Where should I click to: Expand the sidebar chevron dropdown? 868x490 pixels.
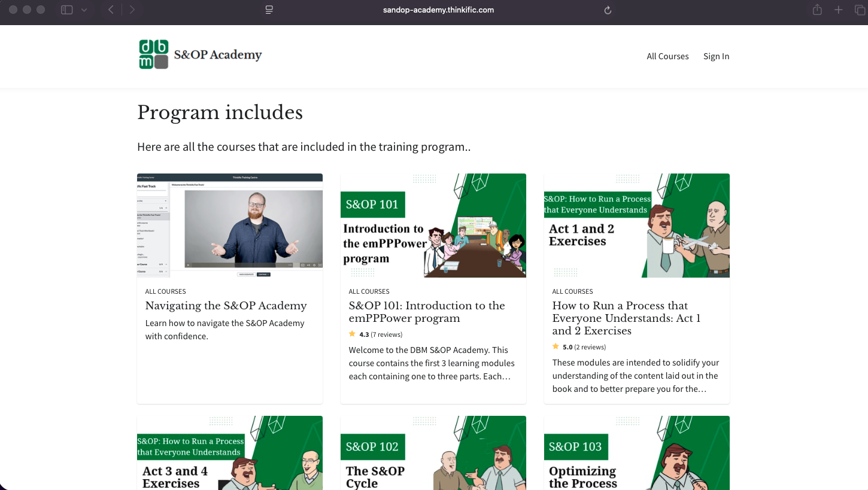84,10
